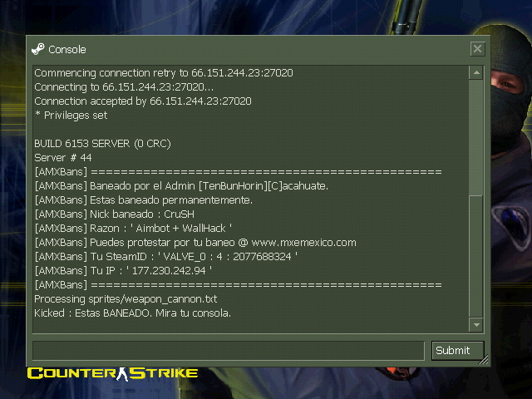This screenshot has width=532, height=399.
Task: Click the Counter-Strike logo
Action: 113,373
